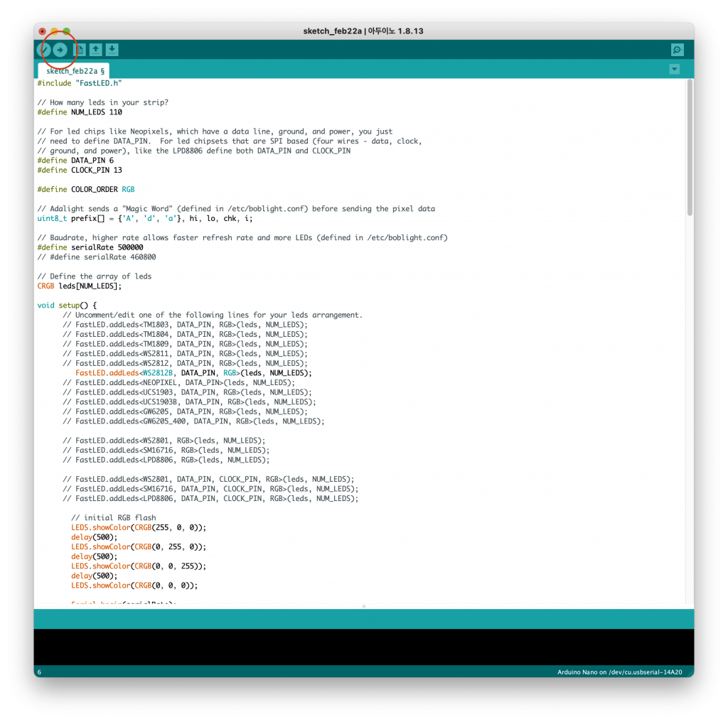Click the uint8_t prefix[] declaration line
The height and width of the screenshot is (722, 728).
coord(145,219)
